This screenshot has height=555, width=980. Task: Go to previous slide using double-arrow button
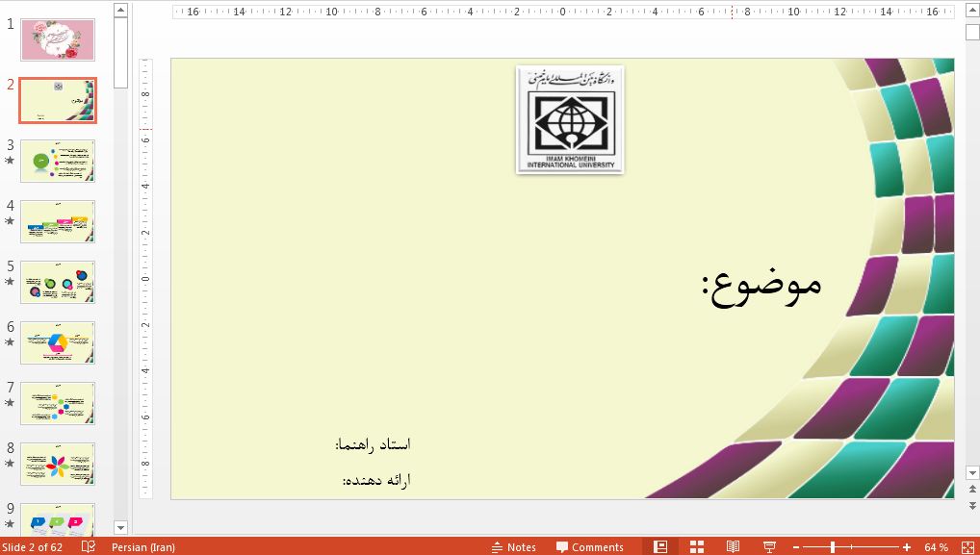(972, 490)
